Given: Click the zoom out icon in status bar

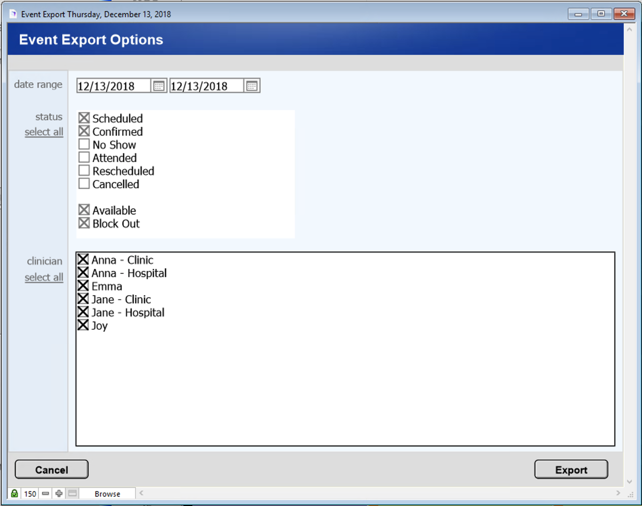Looking at the screenshot, I should 46,494.
